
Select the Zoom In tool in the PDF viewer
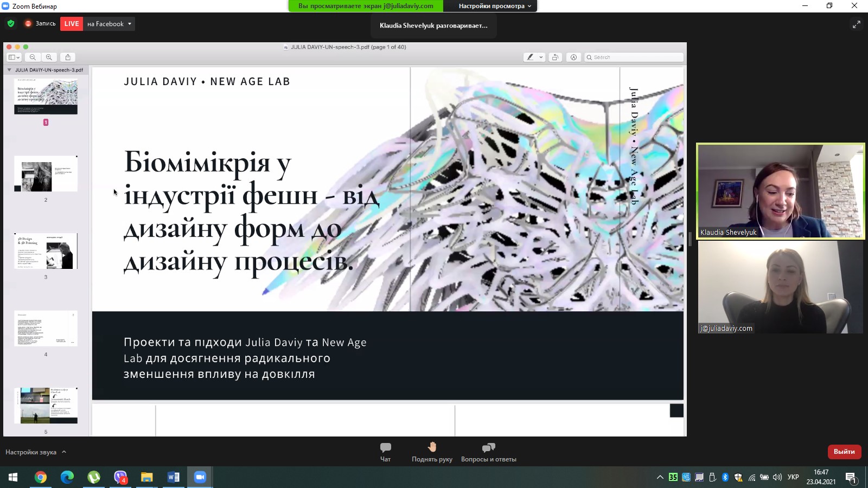[50, 56]
